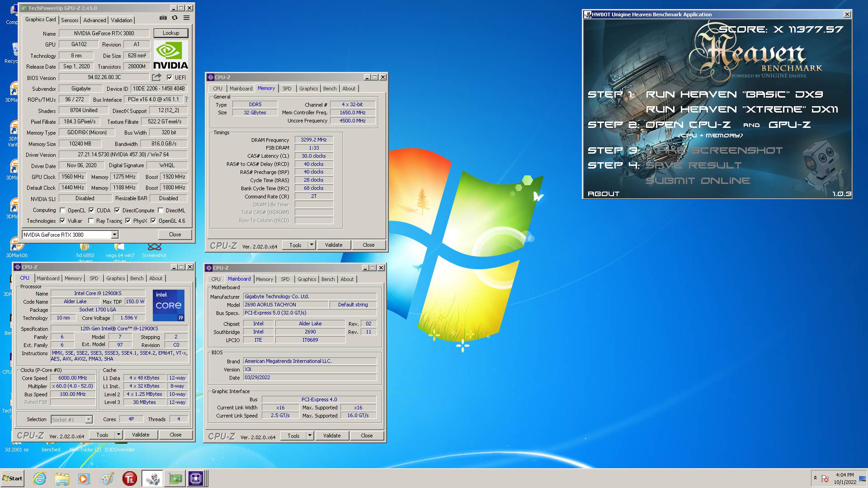Switch to the Sensors tab in GPU-Z
This screenshot has height=488, width=868.
70,20
